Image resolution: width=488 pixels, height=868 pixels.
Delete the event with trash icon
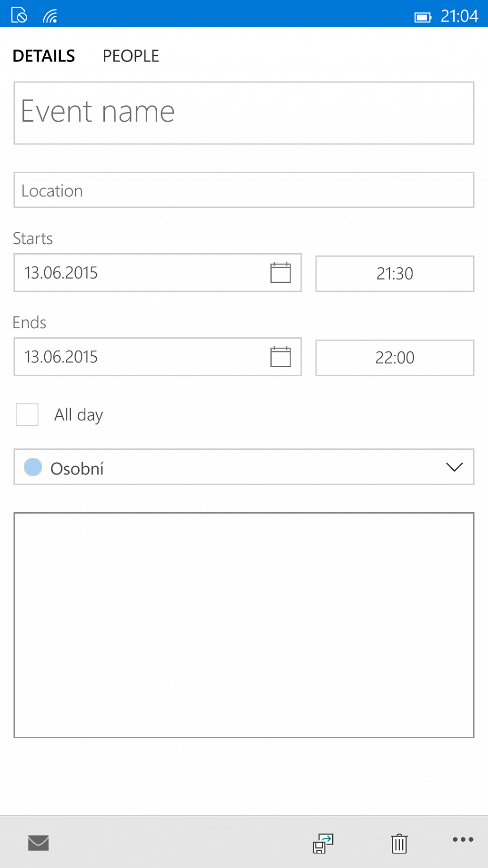tap(399, 843)
